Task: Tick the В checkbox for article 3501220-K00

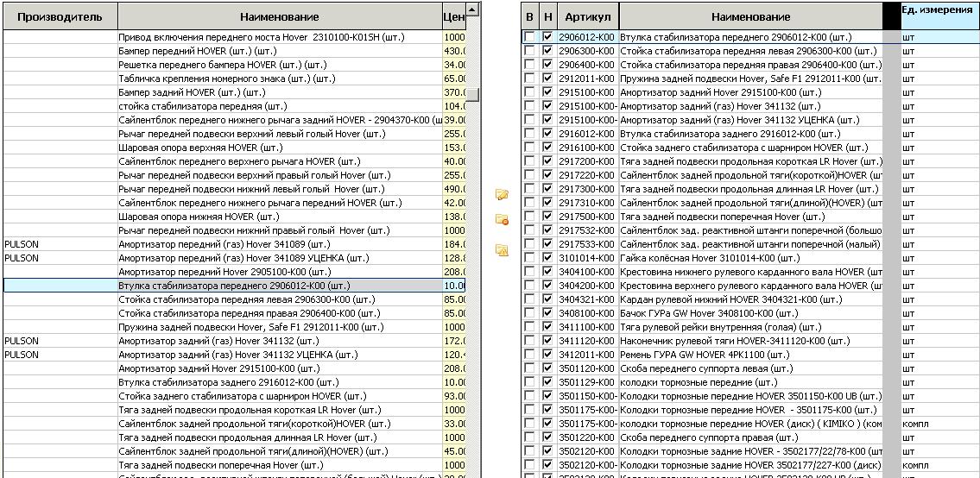Action: coord(529,437)
